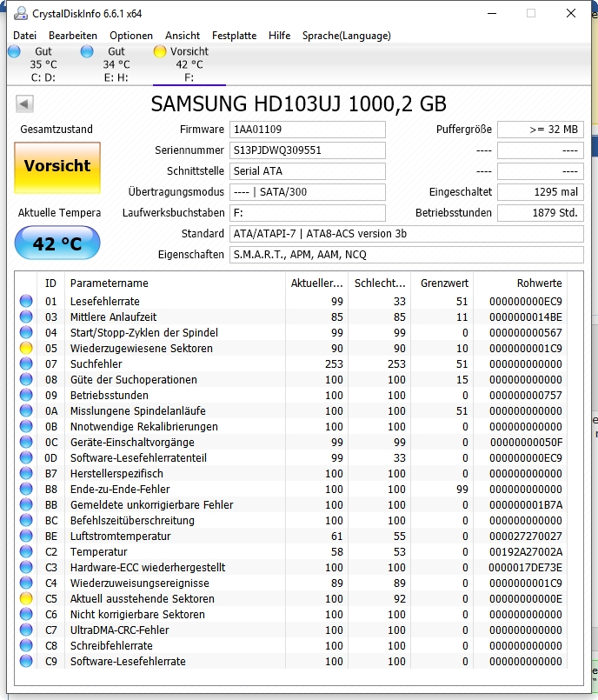Click the blue dot for Gemeldete unkorrigierbare Fehler
Viewport: 598px width, 700px height.
tap(26, 504)
